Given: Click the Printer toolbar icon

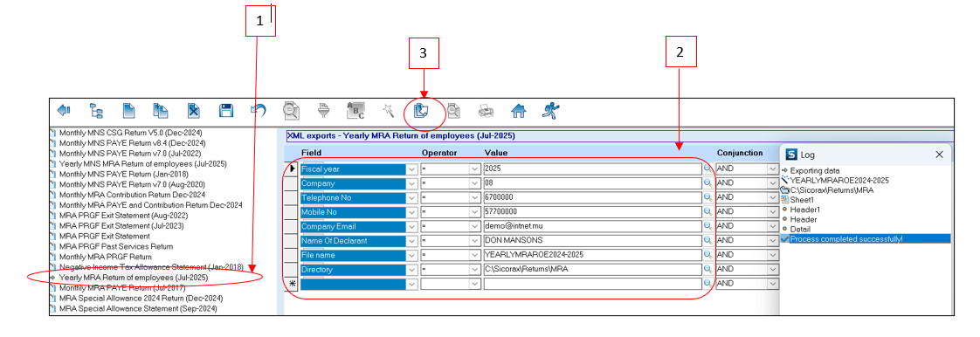Looking at the screenshot, I should [486, 111].
